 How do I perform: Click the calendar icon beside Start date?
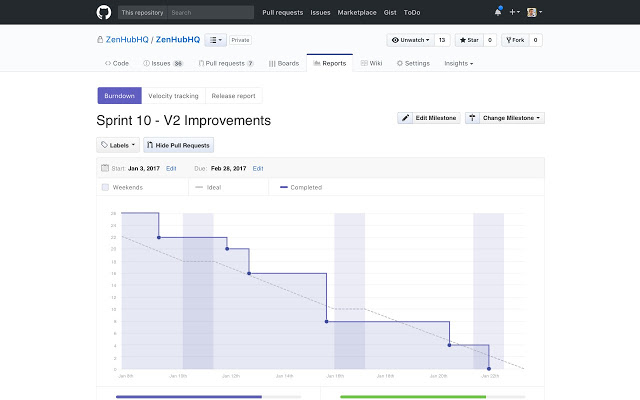point(105,168)
